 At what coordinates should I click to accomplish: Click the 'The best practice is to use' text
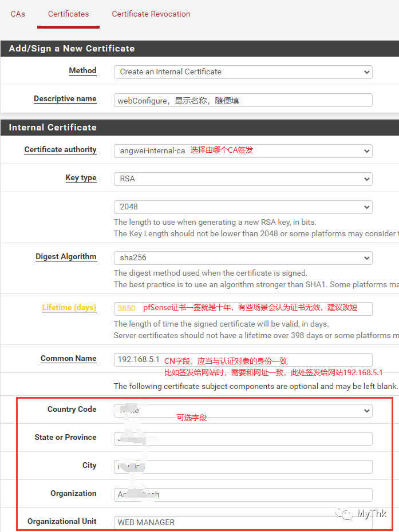coord(256,285)
